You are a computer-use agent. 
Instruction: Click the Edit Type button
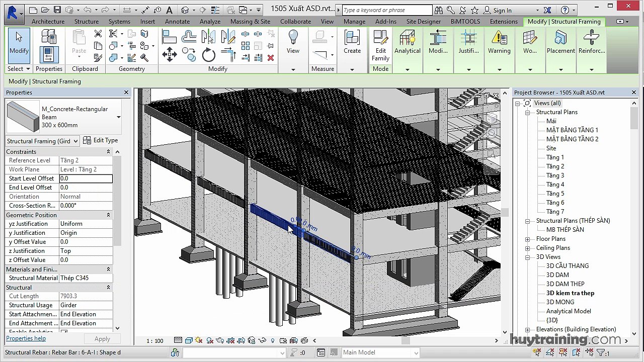100,140
